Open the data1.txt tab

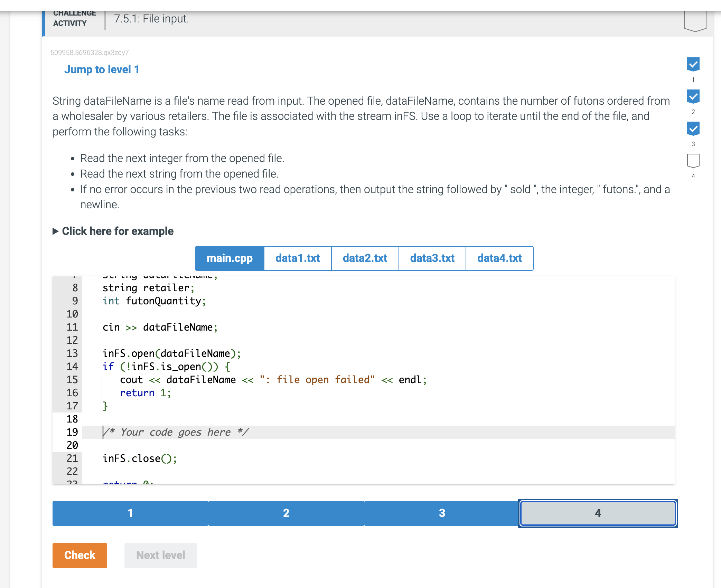pyautogui.click(x=298, y=258)
